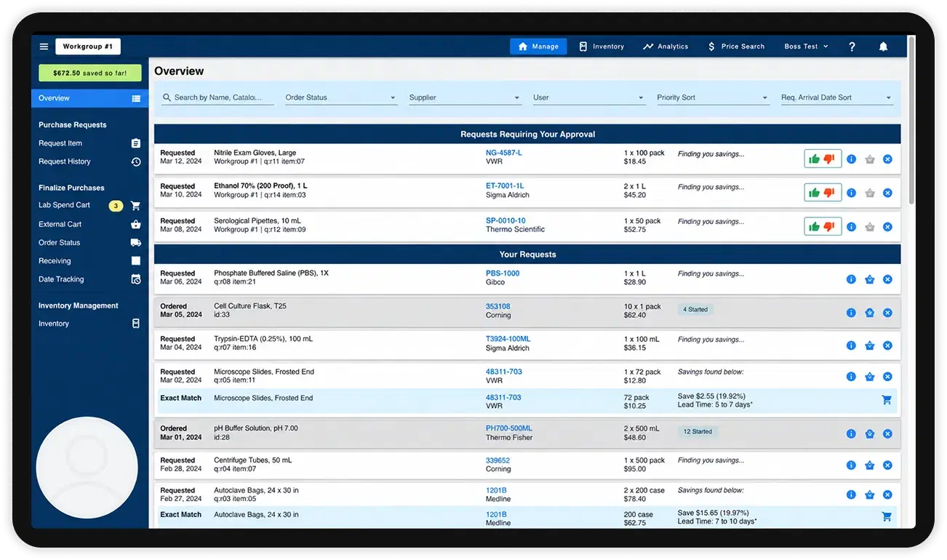Open the User filter dropdown
The width and height of the screenshot is (947, 560).
[588, 97]
